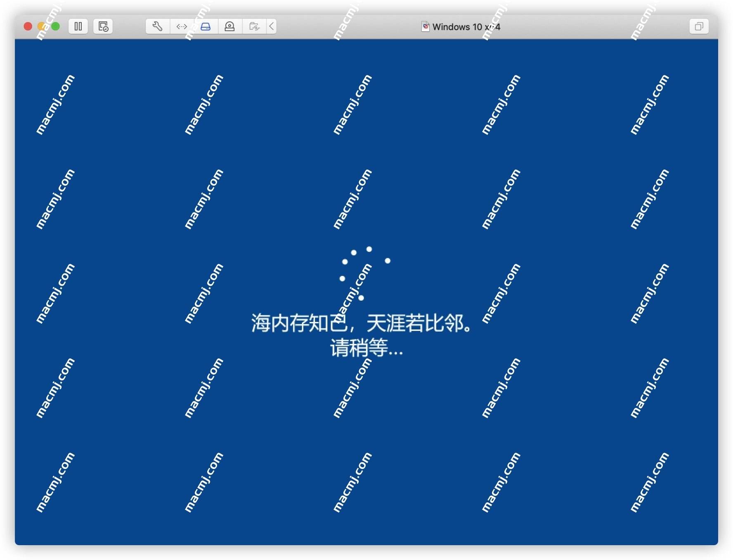This screenshot has width=733, height=560.
Task: Close the virtual machine window
Action: [28, 26]
